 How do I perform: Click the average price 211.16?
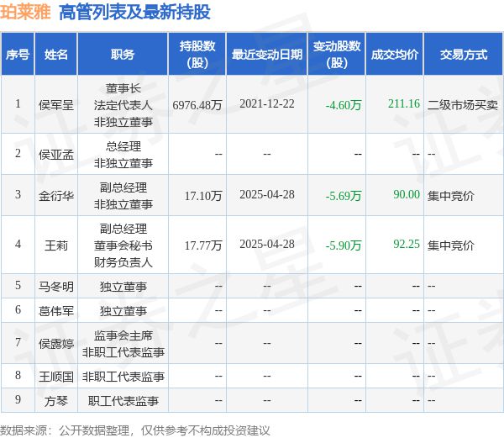coord(404,104)
